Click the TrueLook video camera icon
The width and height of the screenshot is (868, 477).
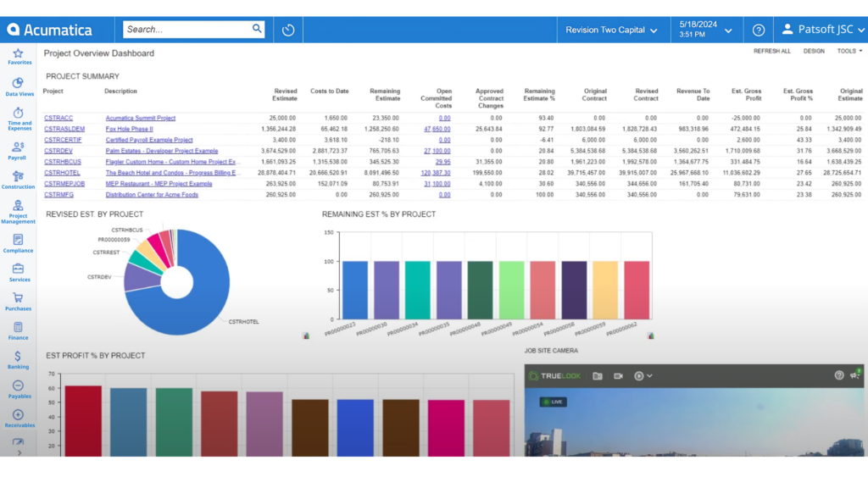click(x=619, y=375)
